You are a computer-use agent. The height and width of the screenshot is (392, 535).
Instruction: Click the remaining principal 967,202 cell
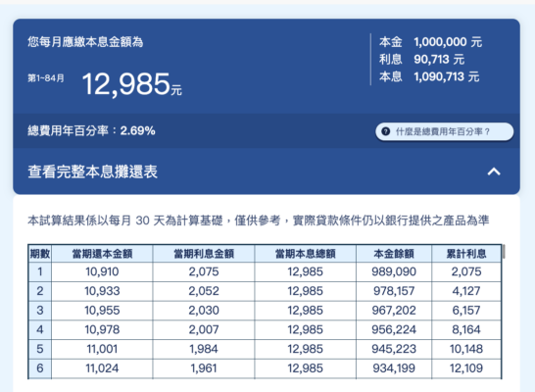point(394,311)
